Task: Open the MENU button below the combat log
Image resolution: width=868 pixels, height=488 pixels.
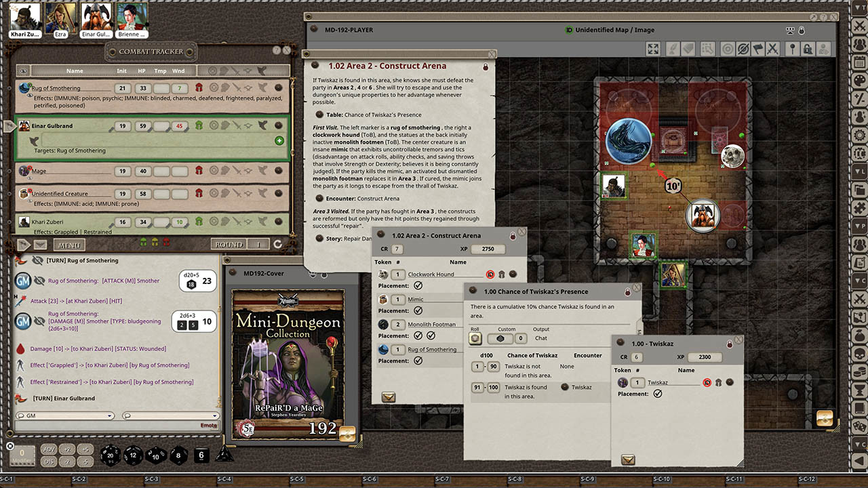Action: [69, 245]
